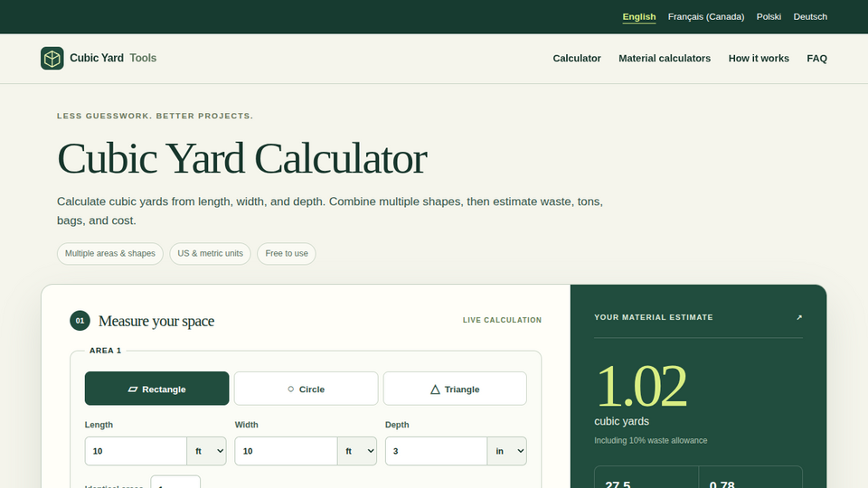Open the Length unit dropdown
Viewport: 868px width, 488px height.
pyautogui.click(x=206, y=451)
